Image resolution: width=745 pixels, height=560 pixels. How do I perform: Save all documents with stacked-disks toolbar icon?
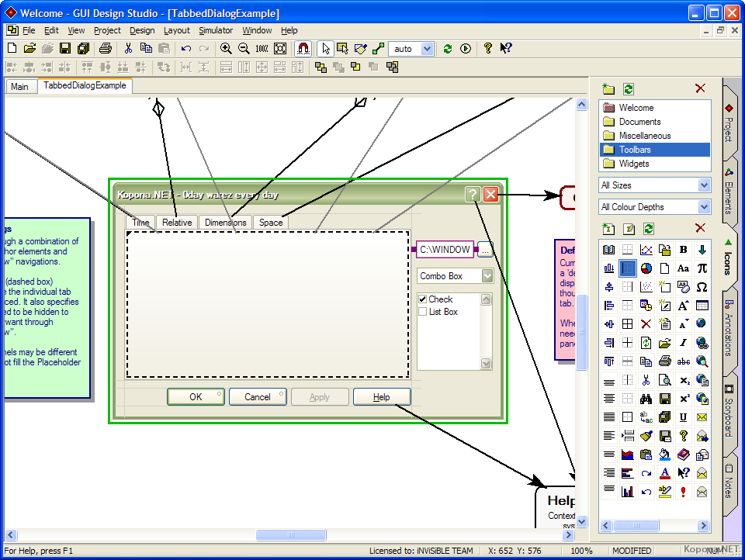tap(84, 48)
